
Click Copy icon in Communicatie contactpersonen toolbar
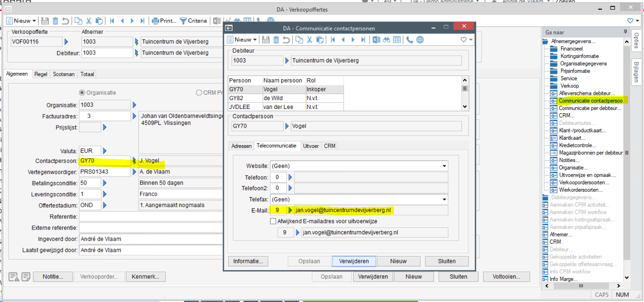pyautogui.click(x=299, y=40)
